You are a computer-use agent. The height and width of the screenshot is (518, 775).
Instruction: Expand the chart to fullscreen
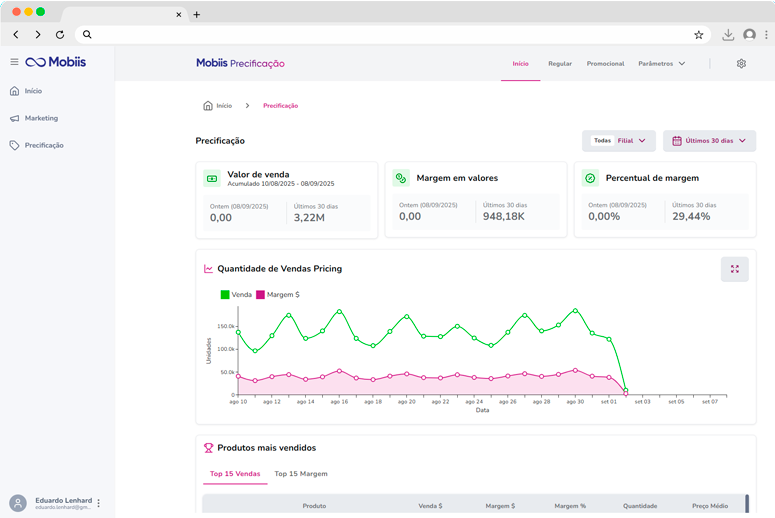734,269
